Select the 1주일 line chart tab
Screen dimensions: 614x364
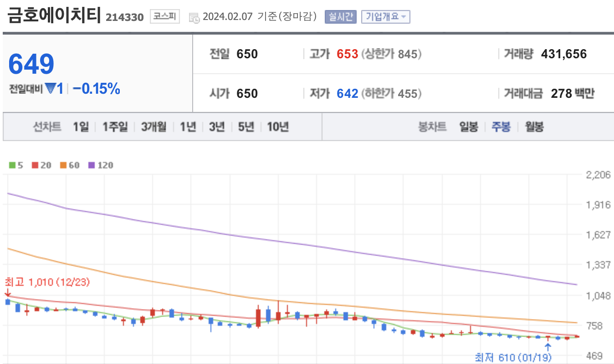click(x=115, y=126)
